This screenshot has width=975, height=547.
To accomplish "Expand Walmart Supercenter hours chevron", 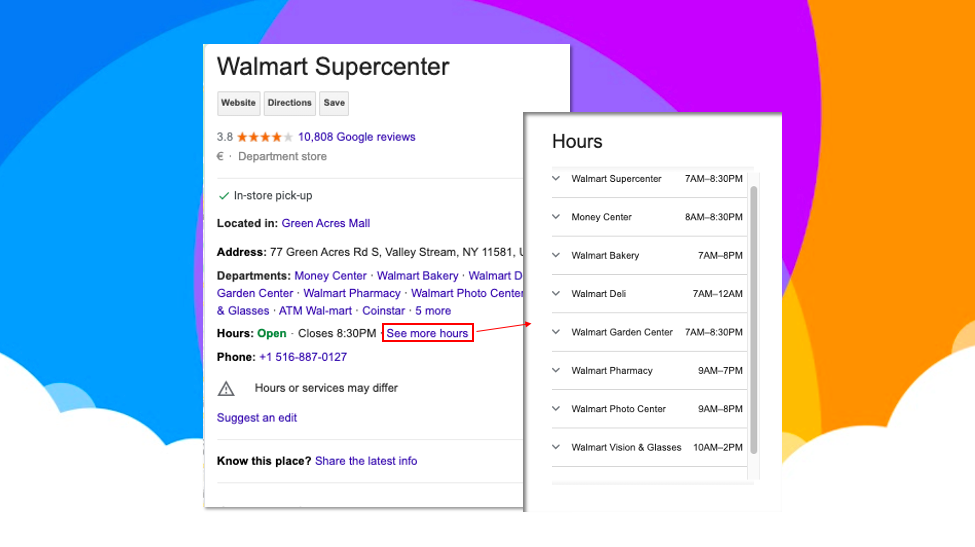I will (556, 178).
